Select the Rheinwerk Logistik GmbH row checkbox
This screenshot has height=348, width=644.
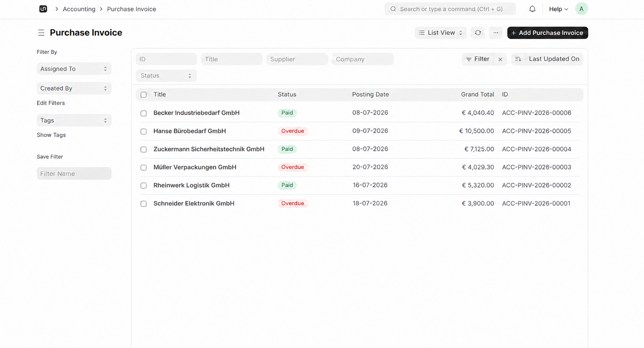[x=143, y=186]
